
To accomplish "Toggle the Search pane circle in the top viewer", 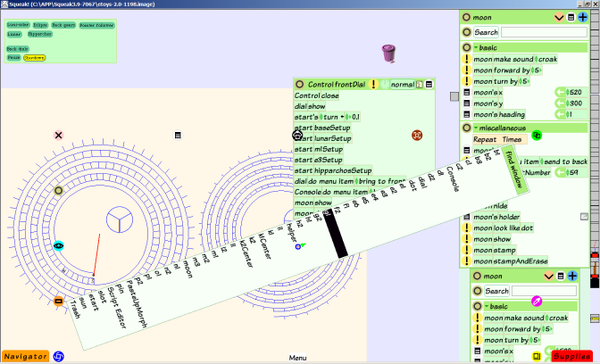I will 466,32.
